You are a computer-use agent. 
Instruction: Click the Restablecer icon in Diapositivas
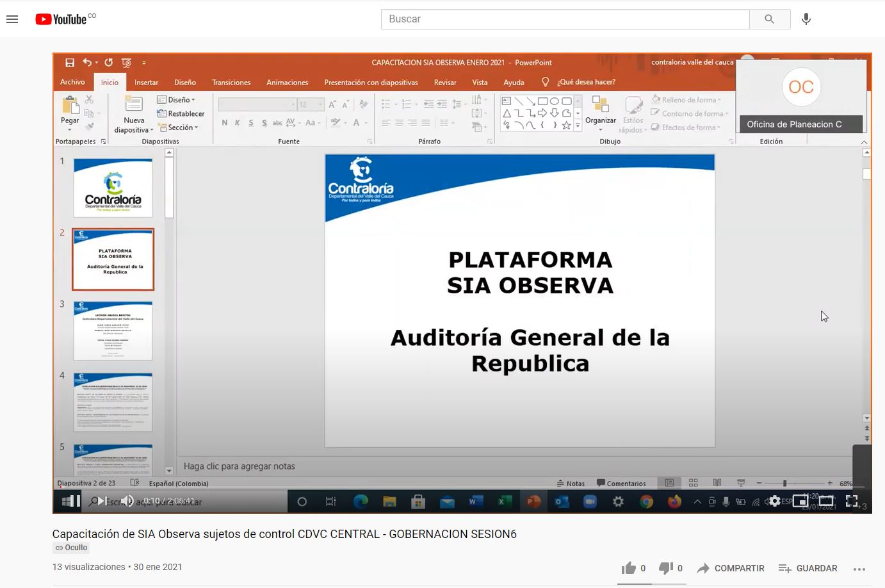pyautogui.click(x=181, y=113)
